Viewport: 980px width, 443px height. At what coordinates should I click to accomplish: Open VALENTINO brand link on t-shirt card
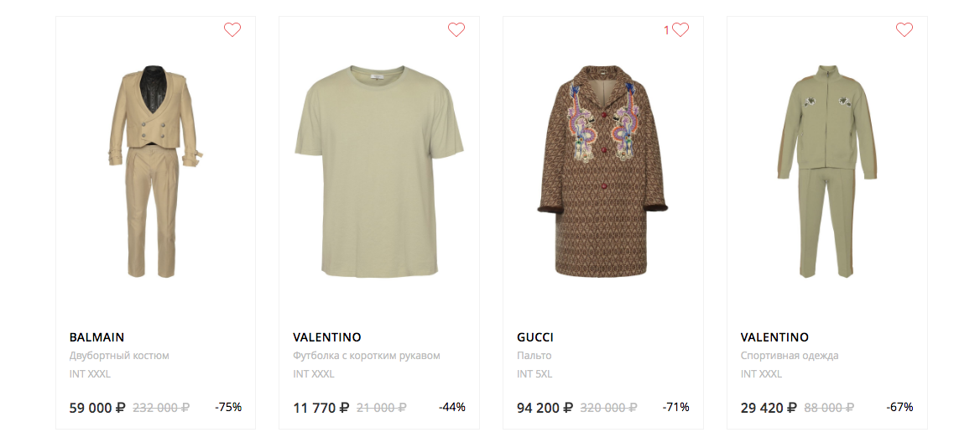pos(327,337)
